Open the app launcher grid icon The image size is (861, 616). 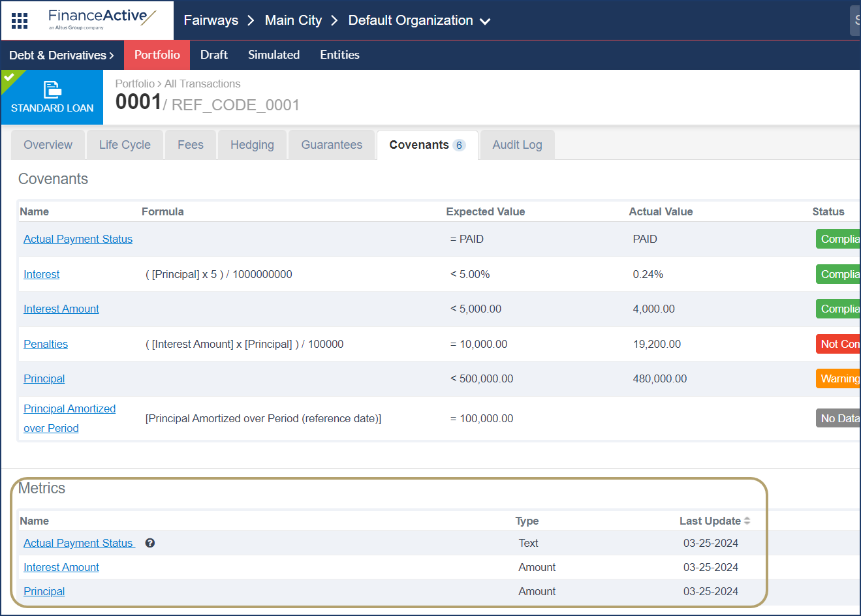[x=20, y=20]
